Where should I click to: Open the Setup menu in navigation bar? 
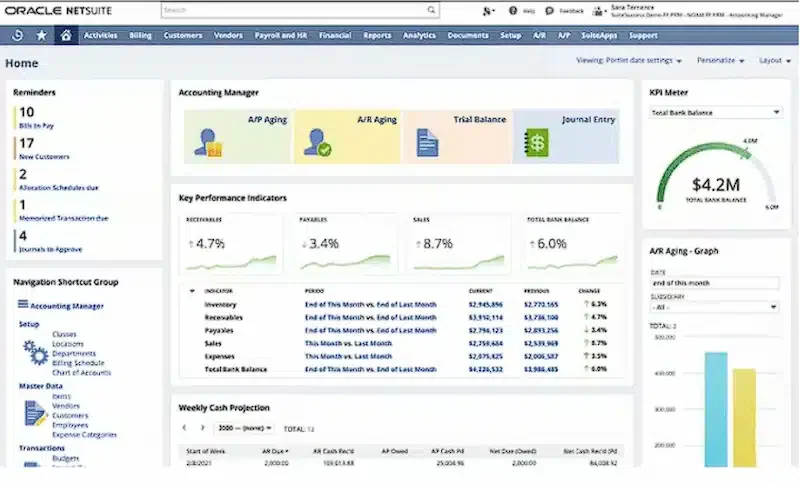pyautogui.click(x=510, y=35)
